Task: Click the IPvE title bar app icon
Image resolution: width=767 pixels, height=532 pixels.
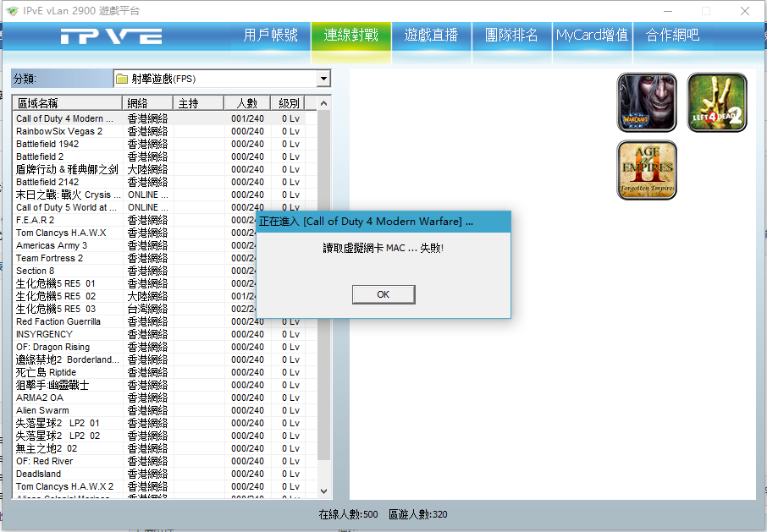Action: (12, 11)
